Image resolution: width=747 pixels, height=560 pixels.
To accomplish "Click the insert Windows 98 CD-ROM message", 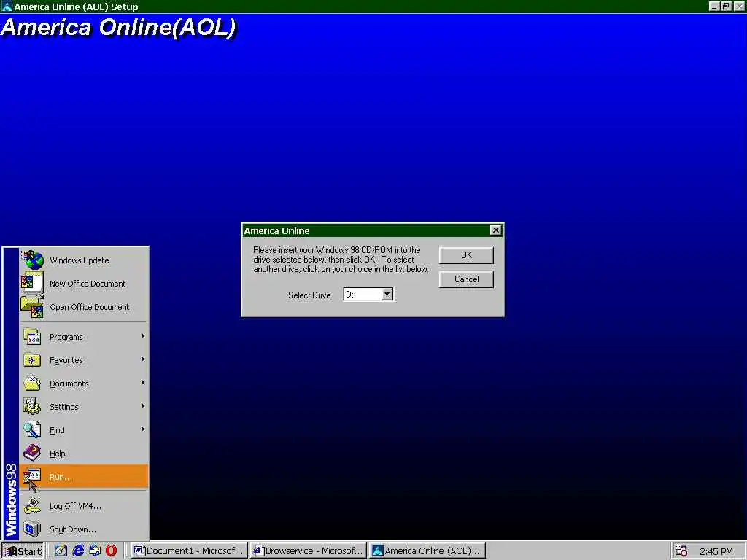I will [x=341, y=260].
